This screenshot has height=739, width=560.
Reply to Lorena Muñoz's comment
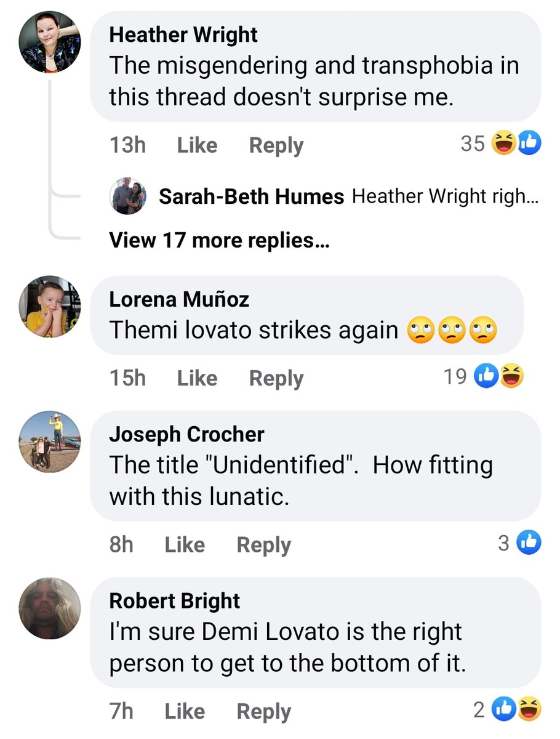point(276,378)
